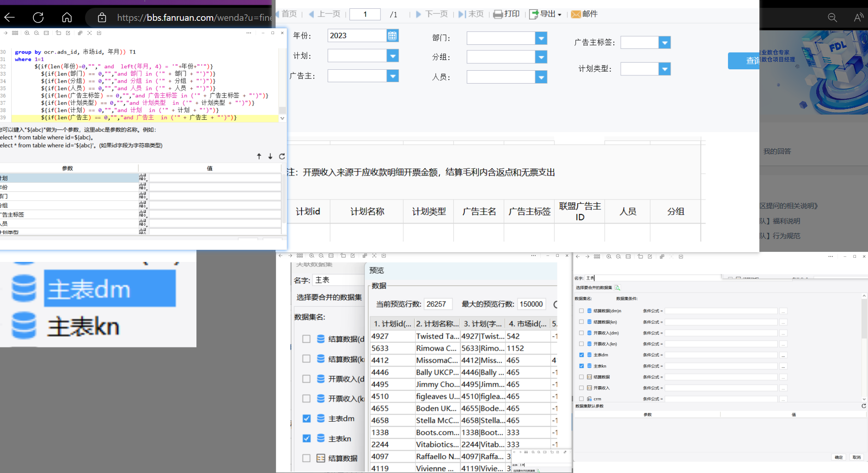Screen dimensions: 868x473
Task: Click the 当前预览行数 field showing 26257
Action: (439, 304)
